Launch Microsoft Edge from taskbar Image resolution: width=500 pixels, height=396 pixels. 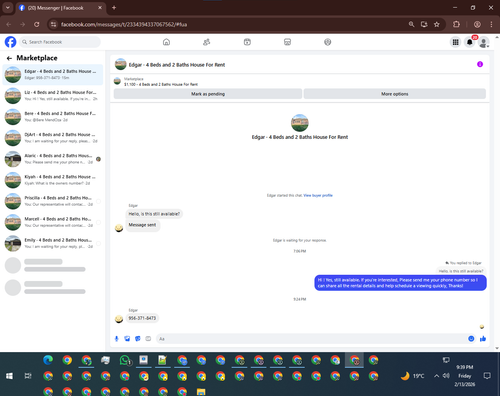pos(48,360)
